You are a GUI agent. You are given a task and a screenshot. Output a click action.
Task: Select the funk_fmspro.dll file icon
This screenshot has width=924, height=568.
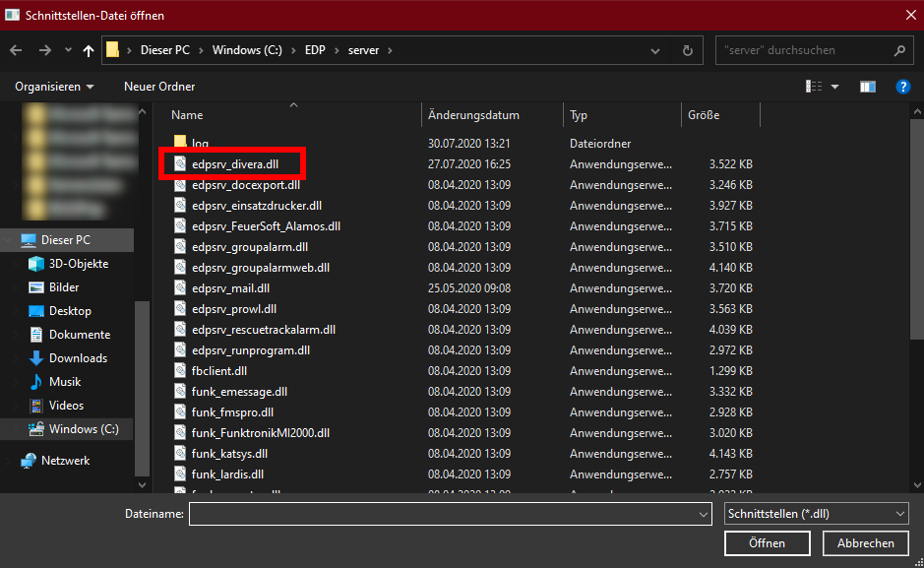click(x=180, y=411)
